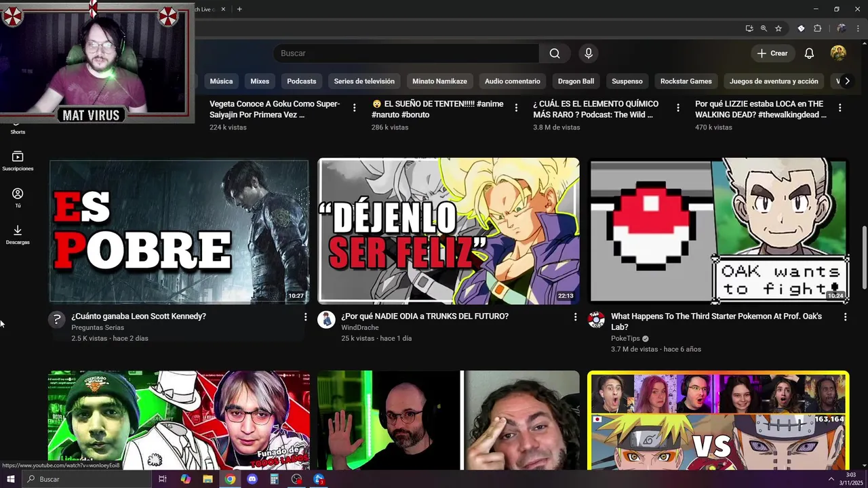Image resolution: width=868 pixels, height=488 pixels.
Task: Click the YouTube Buscar search field
Action: (406, 54)
